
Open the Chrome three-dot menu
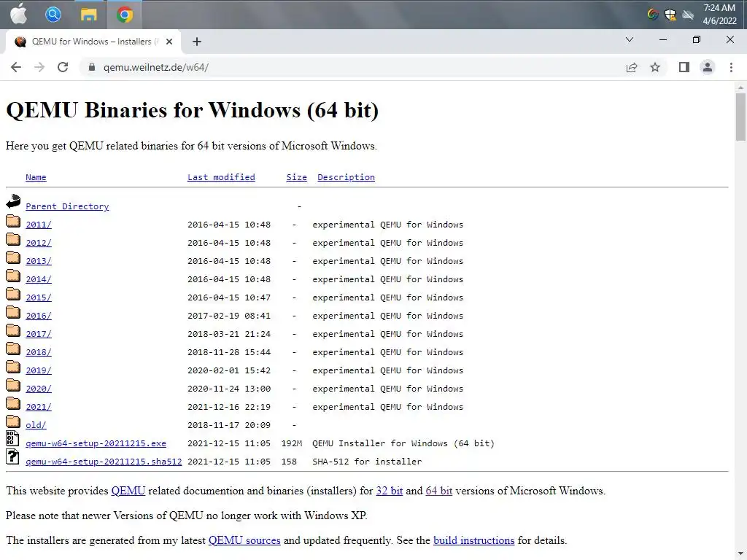point(731,67)
